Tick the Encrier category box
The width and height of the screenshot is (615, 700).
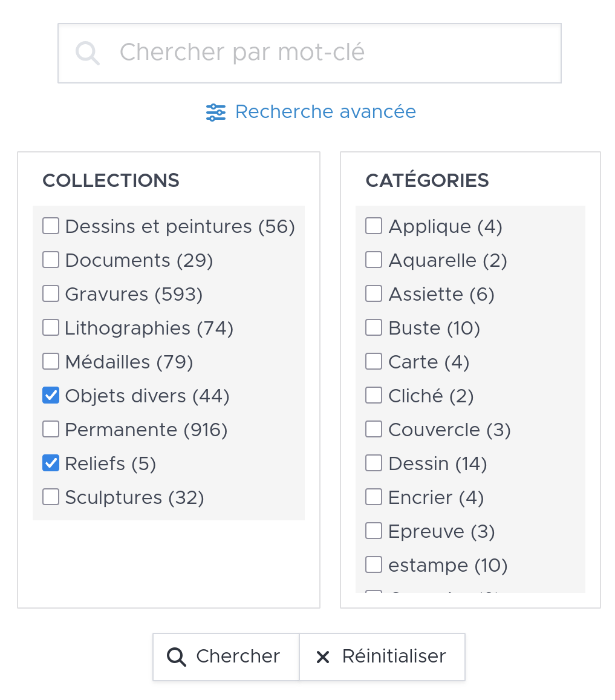[x=374, y=497]
